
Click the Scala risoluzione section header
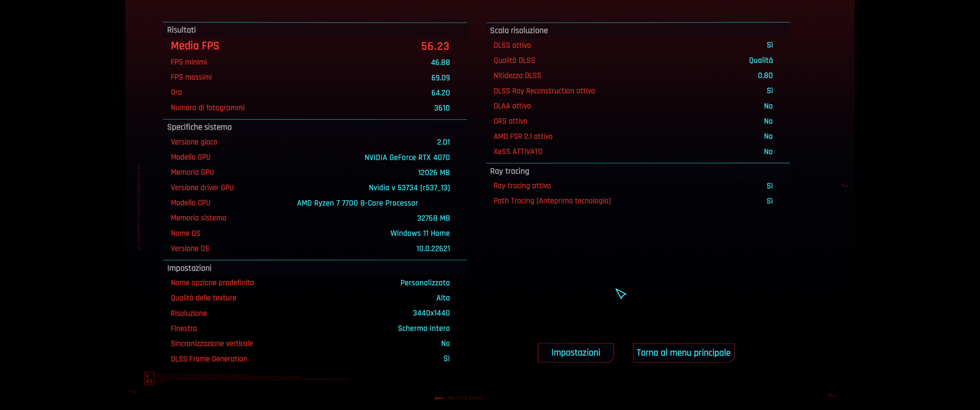(x=518, y=30)
